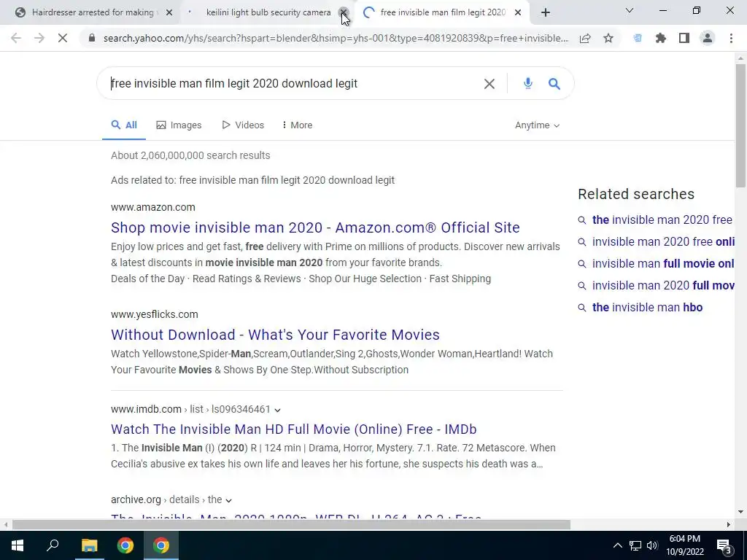Screen dimensions: 747x560
Task: Show hidden system tray icons
Action: tap(617, 545)
